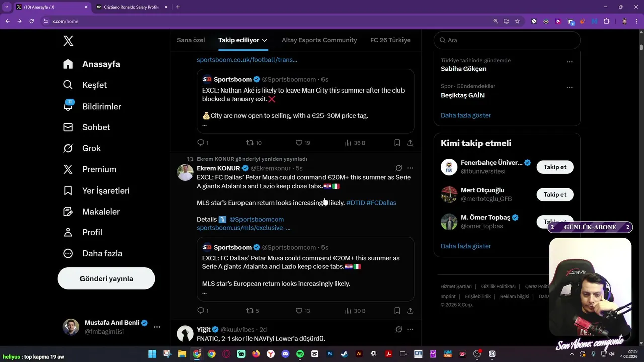Open the browser extensions puzzle icon
This screenshot has height=362, width=644.
click(x=606, y=21)
